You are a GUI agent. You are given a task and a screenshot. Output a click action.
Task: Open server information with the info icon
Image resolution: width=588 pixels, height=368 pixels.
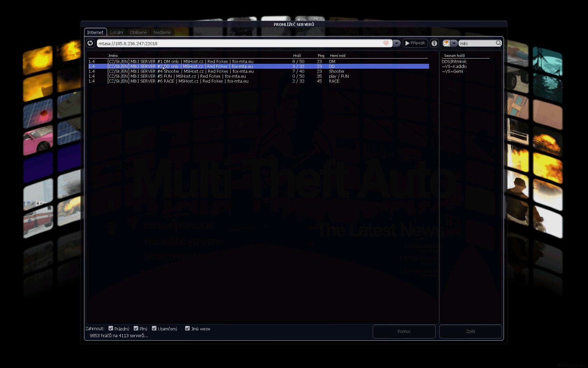point(434,43)
